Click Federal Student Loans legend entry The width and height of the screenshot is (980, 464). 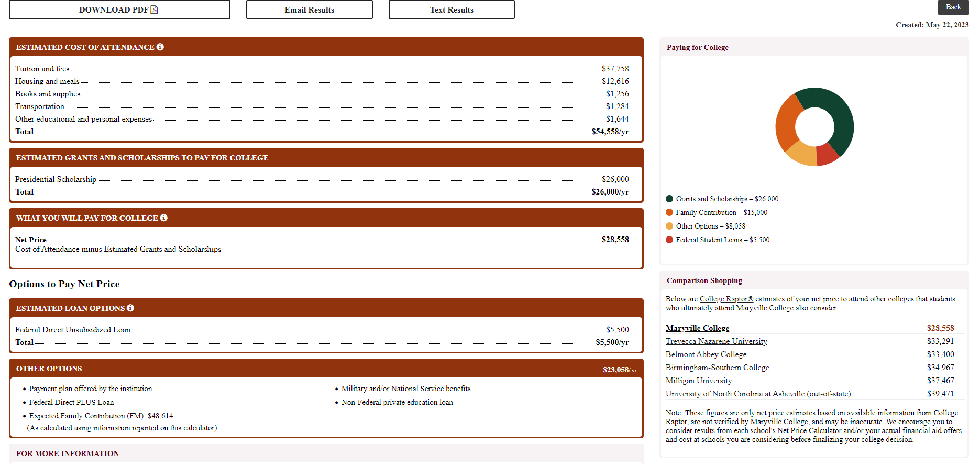click(722, 240)
